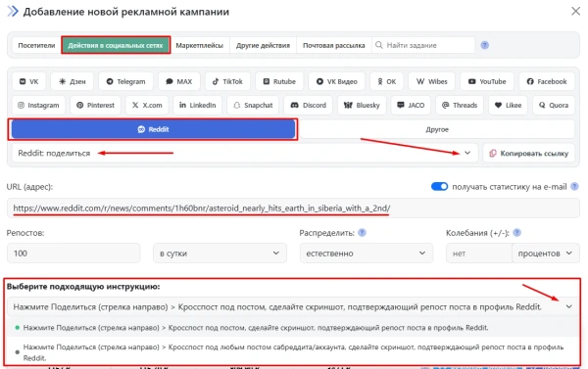The height and width of the screenshot is (369, 588).
Task: Choose the Дзен network button
Action: pos(73,81)
